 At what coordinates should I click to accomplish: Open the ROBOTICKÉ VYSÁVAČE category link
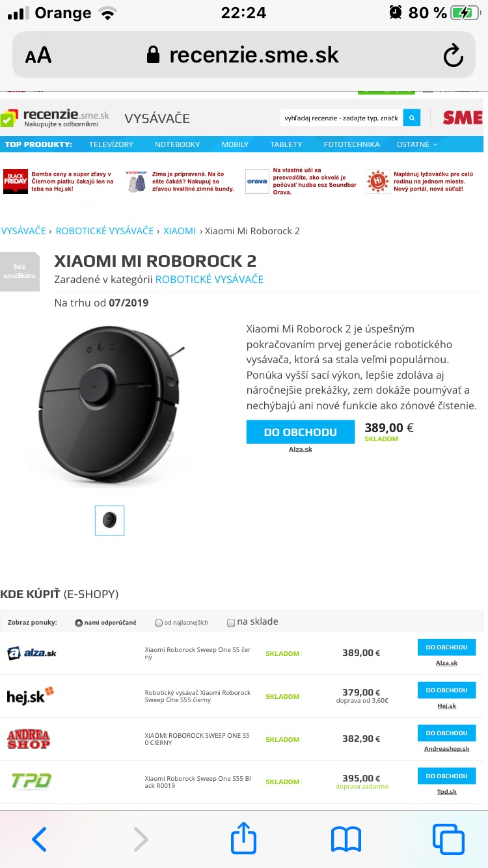(x=210, y=279)
